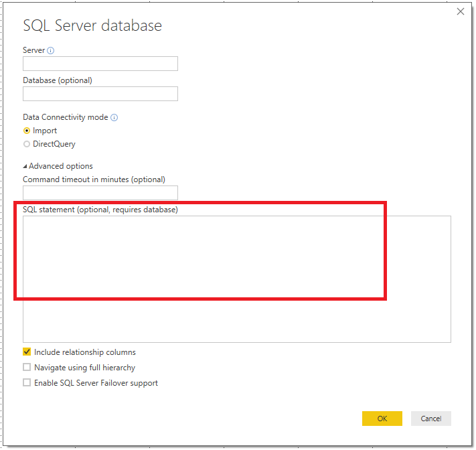
Task: Enable Navigate using full hierarchy
Action: coord(27,367)
